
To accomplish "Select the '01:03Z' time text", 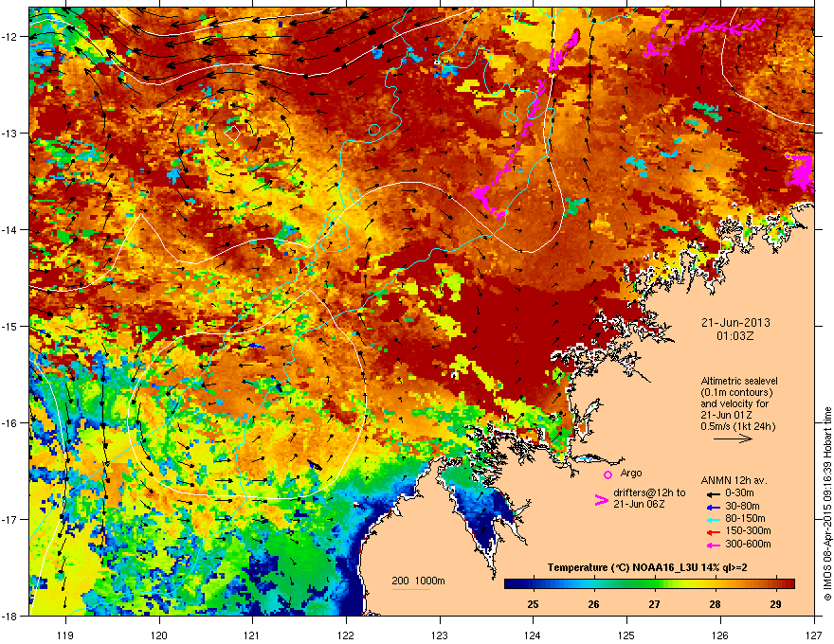I will 735,336.
